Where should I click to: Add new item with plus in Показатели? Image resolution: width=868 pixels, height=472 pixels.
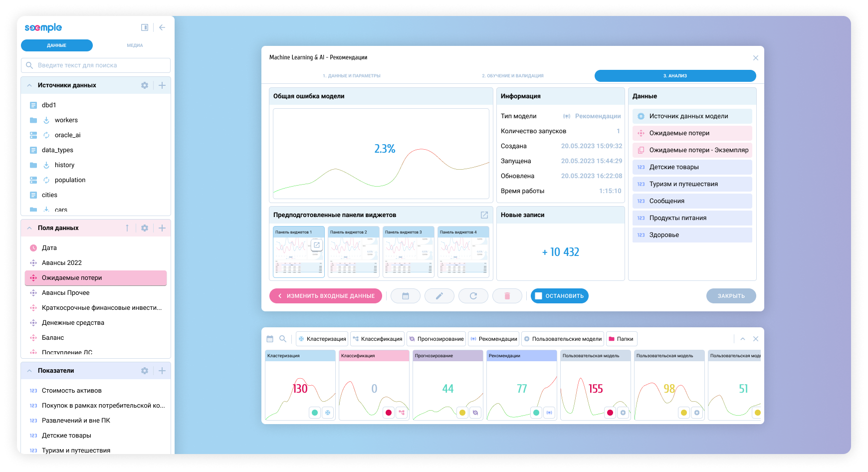162,371
